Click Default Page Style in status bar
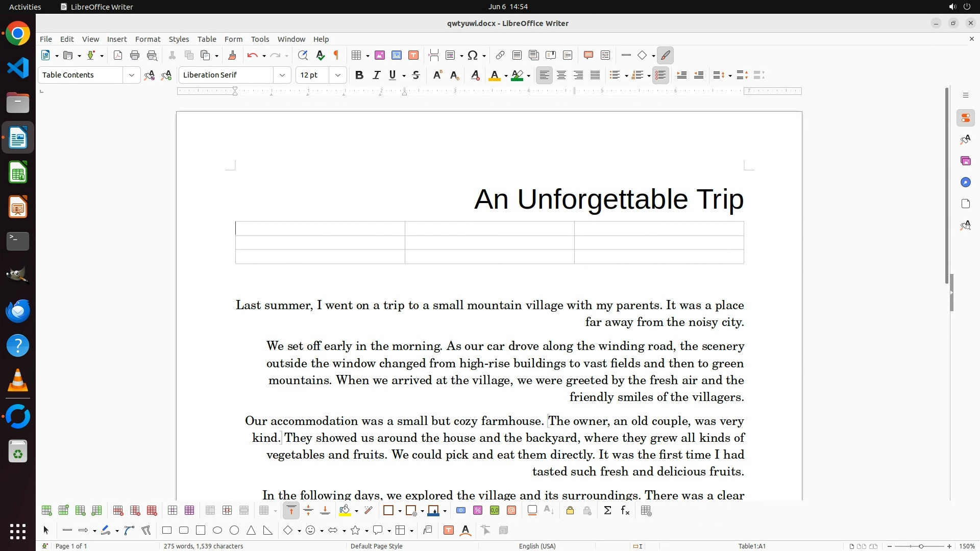Image resolution: width=980 pixels, height=551 pixels. [x=376, y=546]
